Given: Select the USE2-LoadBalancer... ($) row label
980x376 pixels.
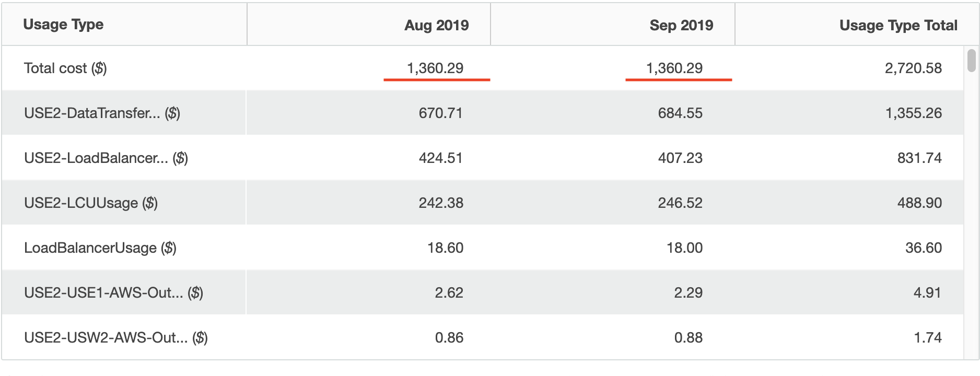Looking at the screenshot, I should pos(106,158).
